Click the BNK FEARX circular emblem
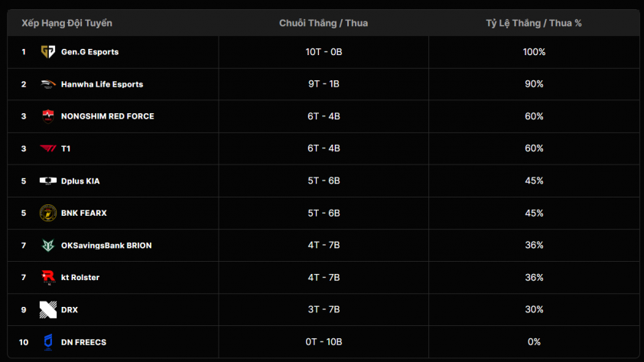Screen dimensions: 644x362 click(x=48, y=213)
